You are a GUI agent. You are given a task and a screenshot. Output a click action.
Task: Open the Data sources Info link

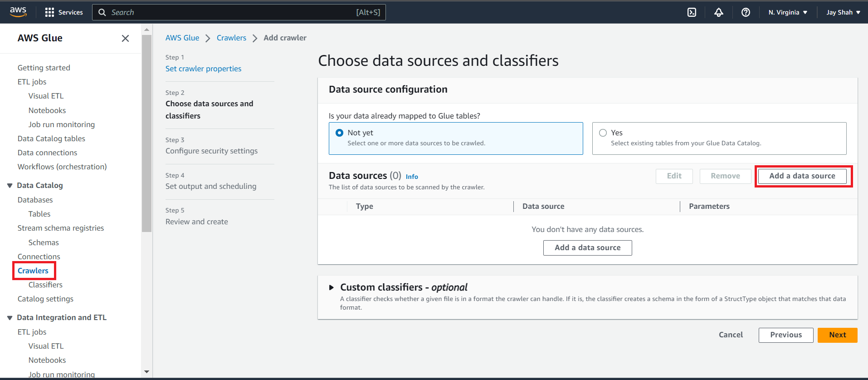412,177
